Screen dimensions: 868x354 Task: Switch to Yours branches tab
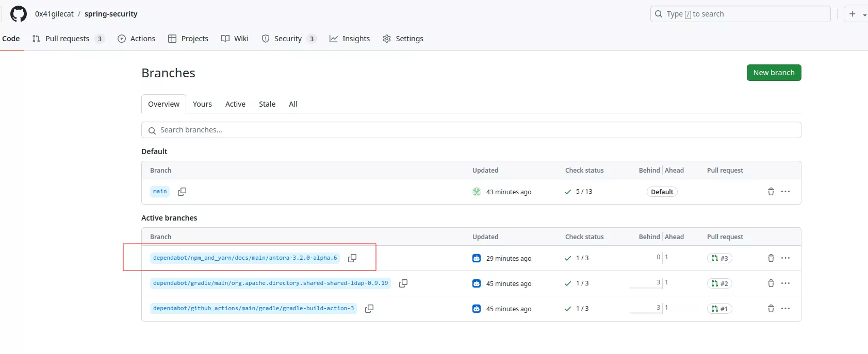tap(202, 104)
